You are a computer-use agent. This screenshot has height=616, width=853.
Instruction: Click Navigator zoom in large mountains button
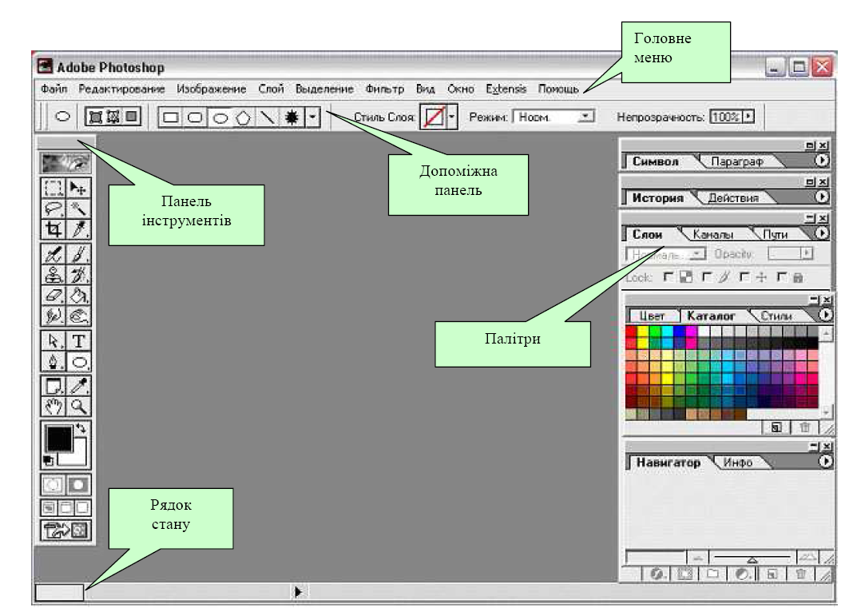pos(807,557)
